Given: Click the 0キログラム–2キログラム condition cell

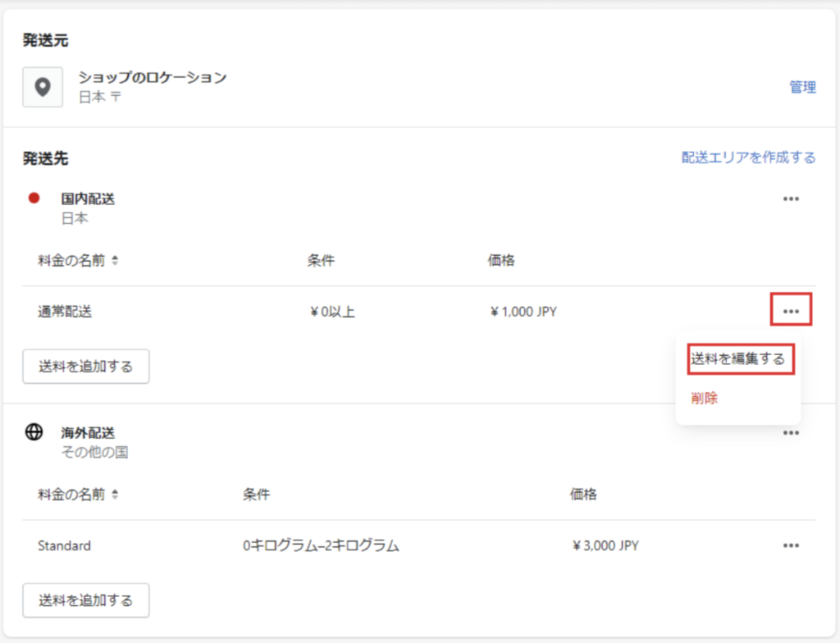Looking at the screenshot, I should pyautogui.click(x=321, y=545).
